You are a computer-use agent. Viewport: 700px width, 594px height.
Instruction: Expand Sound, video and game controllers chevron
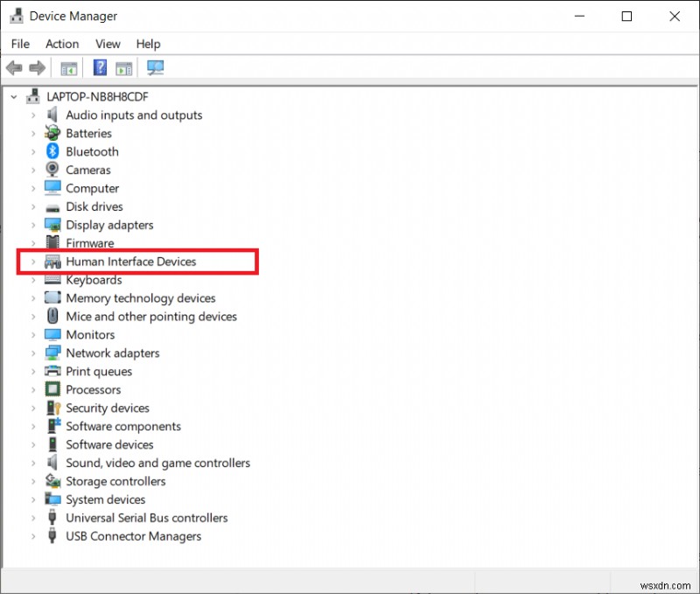[x=33, y=463]
